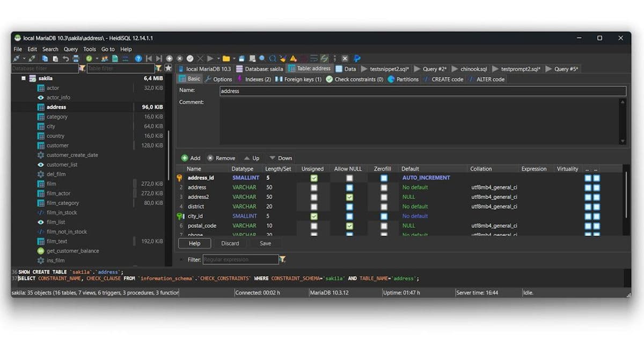644x338 pixels.
Task: Switch to the CREATE code tab
Action: pyautogui.click(x=443, y=79)
